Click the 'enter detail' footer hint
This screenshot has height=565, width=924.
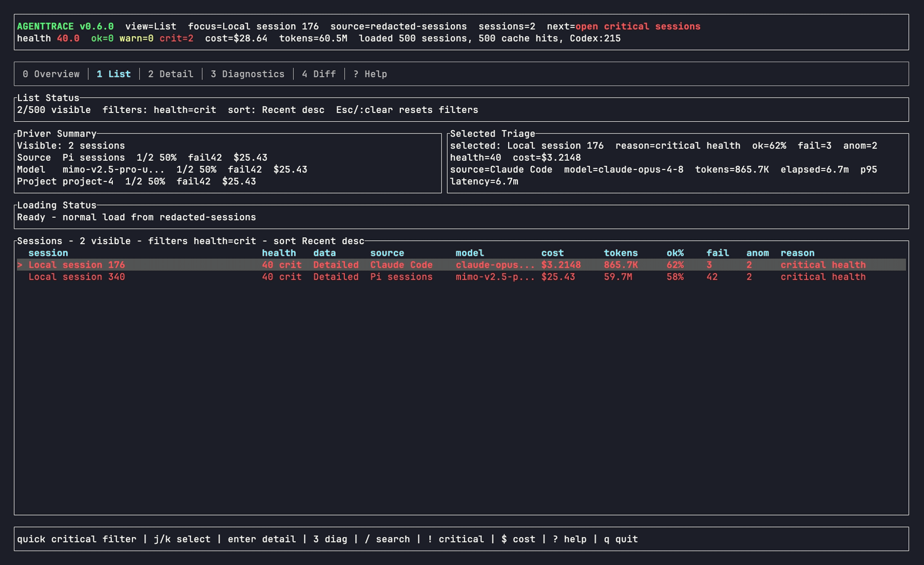click(x=262, y=539)
